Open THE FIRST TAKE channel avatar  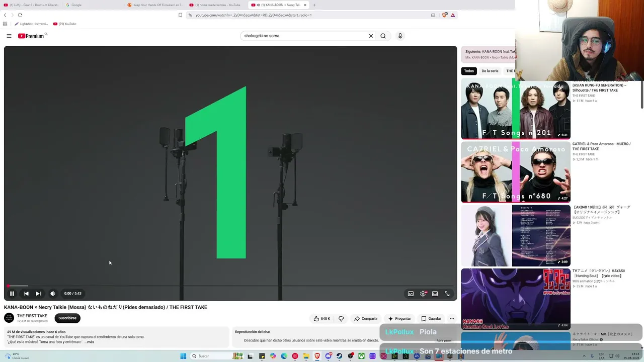pyautogui.click(x=9, y=318)
